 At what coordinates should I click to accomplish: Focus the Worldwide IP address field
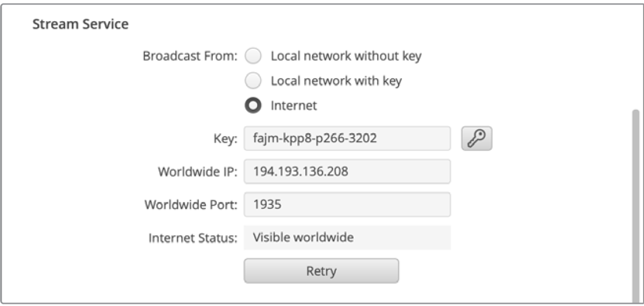click(347, 171)
